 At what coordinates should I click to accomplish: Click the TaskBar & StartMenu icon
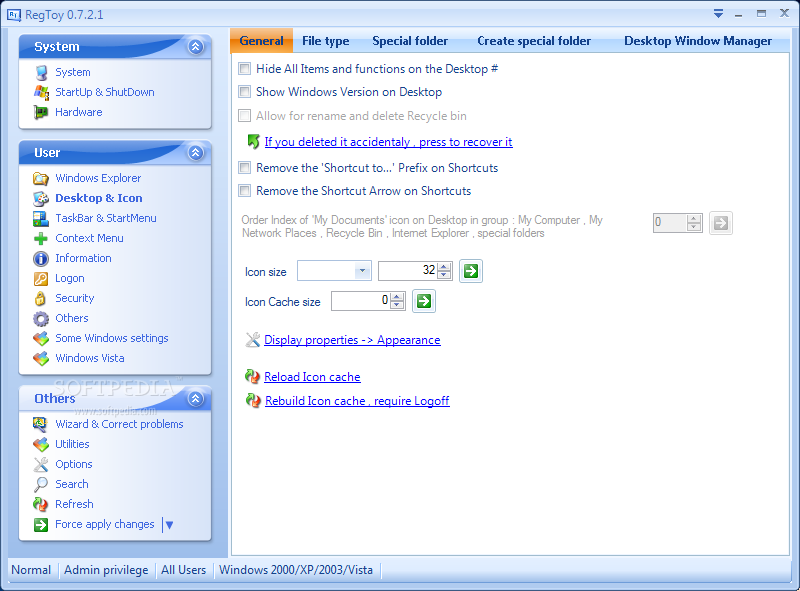click(x=41, y=218)
